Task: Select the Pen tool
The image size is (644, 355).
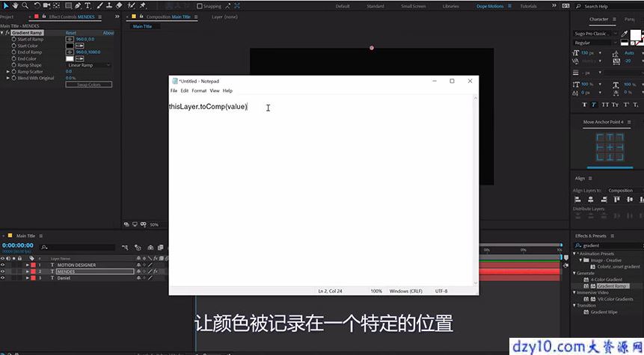Action: [78, 6]
